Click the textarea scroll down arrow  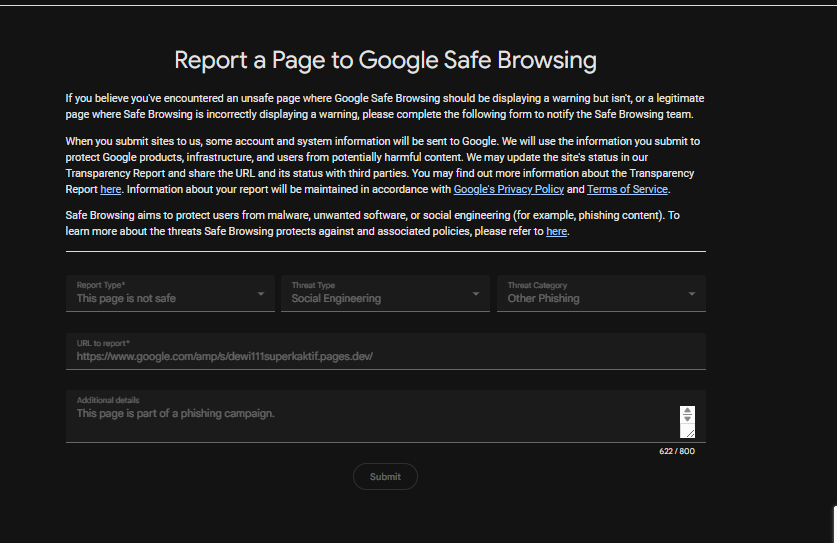click(x=687, y=419)
